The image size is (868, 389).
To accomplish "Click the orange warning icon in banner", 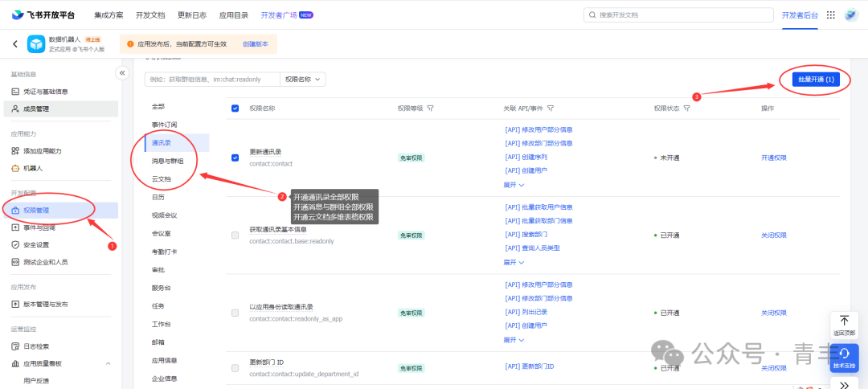I will [130, 43].
